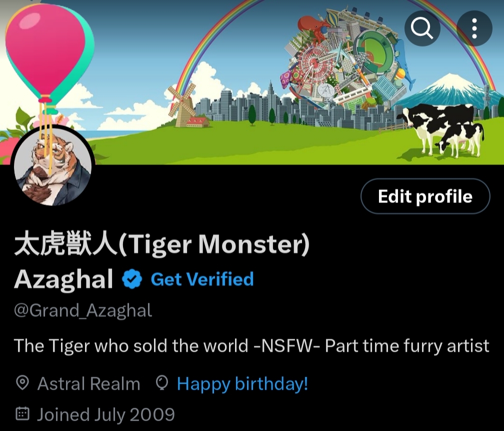The image size is (504, 431).
Task: Open the search magnifier icon
Action: (x=422, y=28)
